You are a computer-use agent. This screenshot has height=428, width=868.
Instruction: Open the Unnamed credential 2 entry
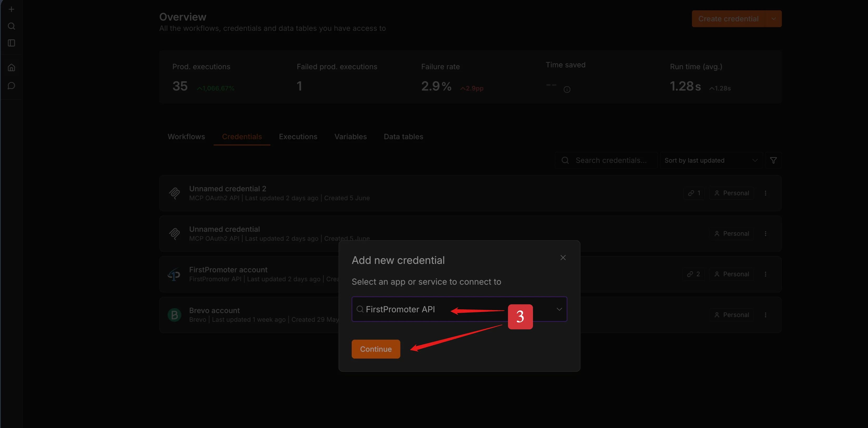tap(470, 193)
